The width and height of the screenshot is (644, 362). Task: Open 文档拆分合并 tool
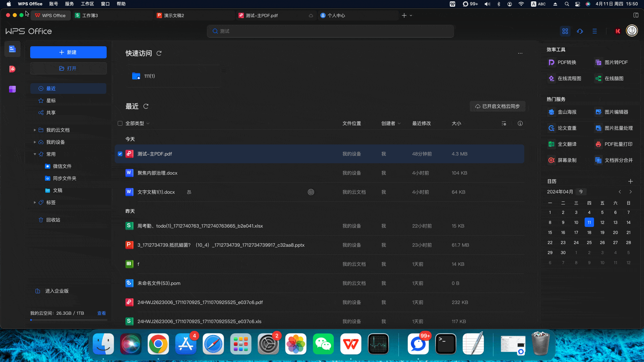(x=614, y=160)
